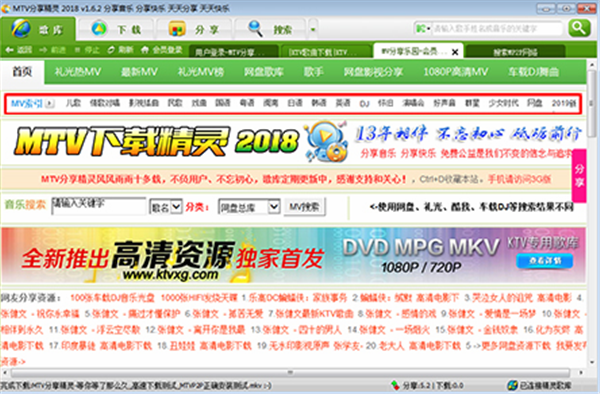Click 查看详情 on the HD resources banner
600x394 pixels.
tap(545, 261)
